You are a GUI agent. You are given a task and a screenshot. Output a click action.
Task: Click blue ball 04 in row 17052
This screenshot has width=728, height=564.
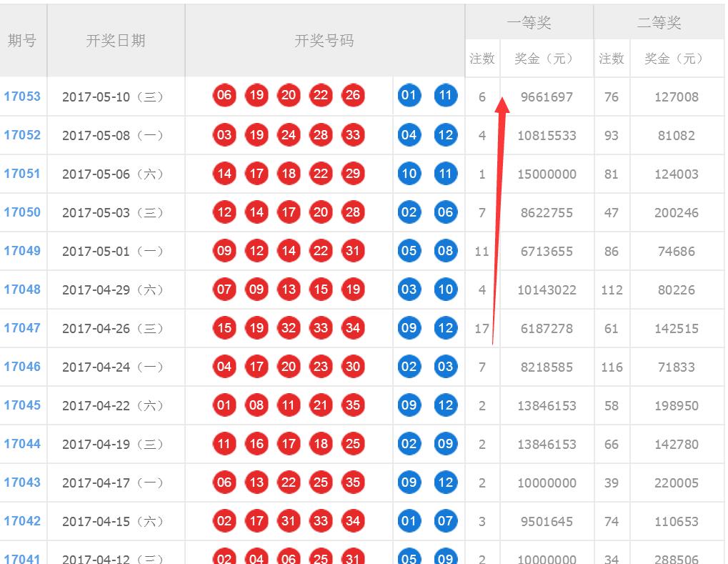pos(409,134)
